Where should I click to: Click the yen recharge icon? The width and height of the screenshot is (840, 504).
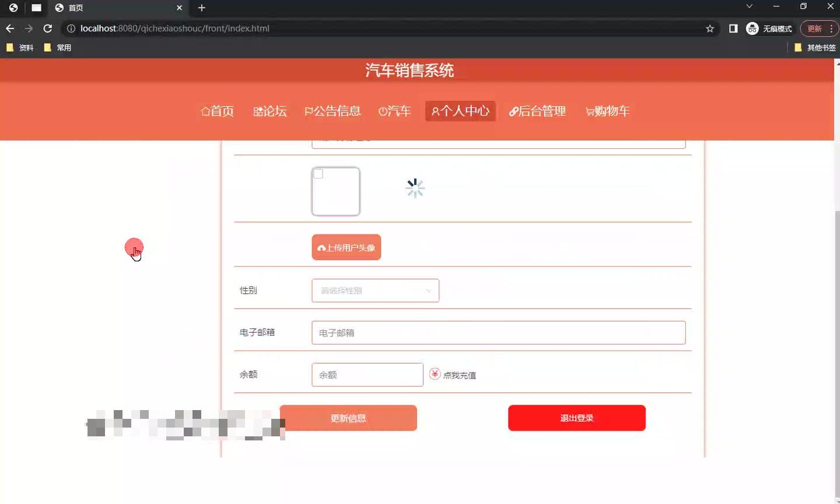[435, 374]
